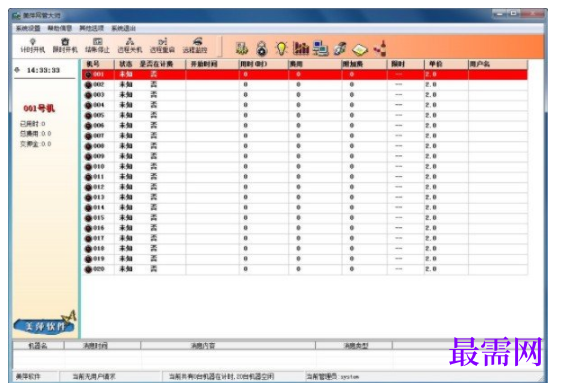The height and width of the screenshot is (383, 561).
Task: Select the status icon of machine 005
Action: tap(88, 116)
